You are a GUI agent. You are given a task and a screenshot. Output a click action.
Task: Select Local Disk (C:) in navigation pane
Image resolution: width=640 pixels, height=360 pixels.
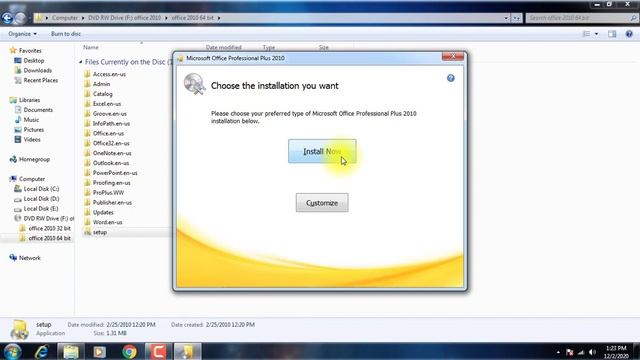click(x=41, y=189)
